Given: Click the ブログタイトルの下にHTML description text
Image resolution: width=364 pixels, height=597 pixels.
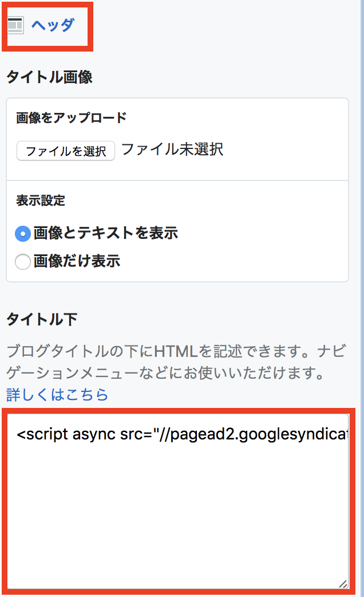Looking at the screenshot, I should tap(176, 362).
